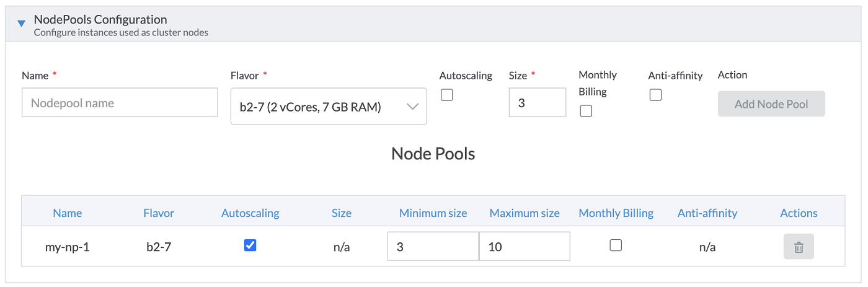Delete the my-np-1 node pool via trash icon
This screenshot has width=868, height=287.
point(799,247)
